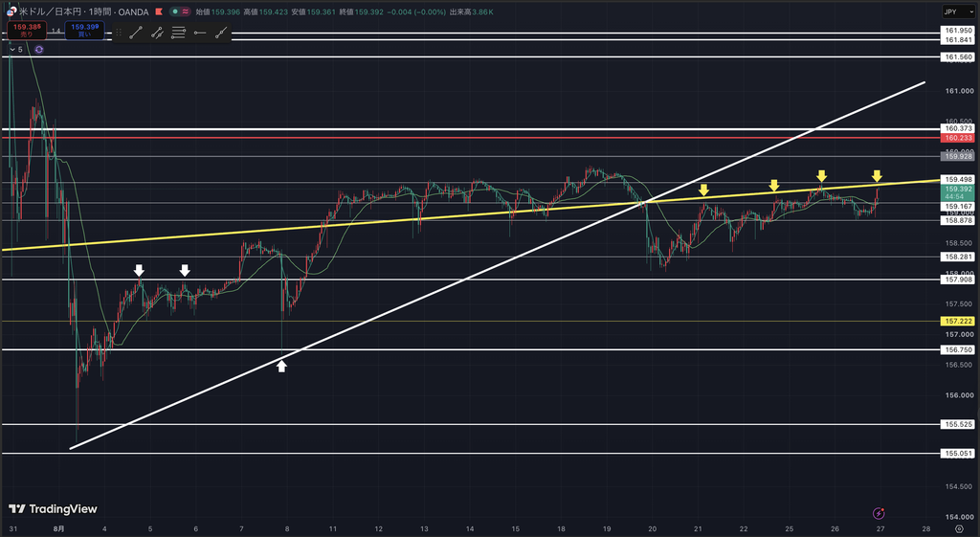Viewport: 980px width, 537px height.
Task: Click the grey 159.928 price axis label
Action: pyautogui.click(x=958, y=156)
